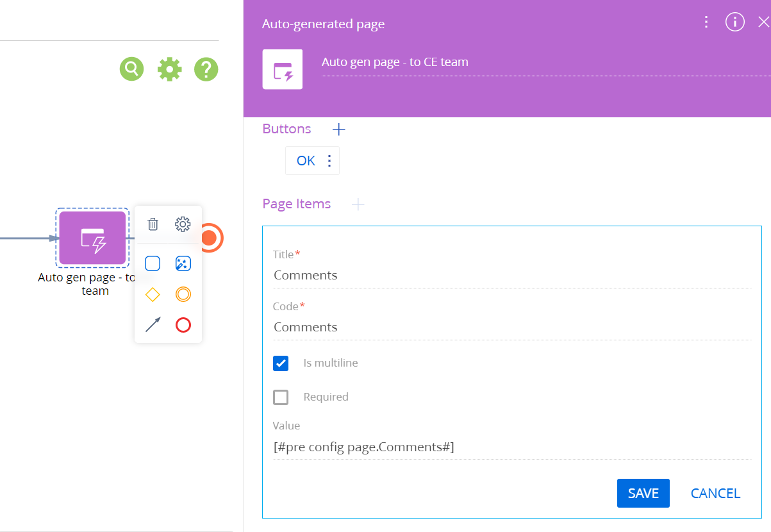This screenshot has height=532, width=771.
Task: Add a red terminate end event circle
Action: click(183, 325)
